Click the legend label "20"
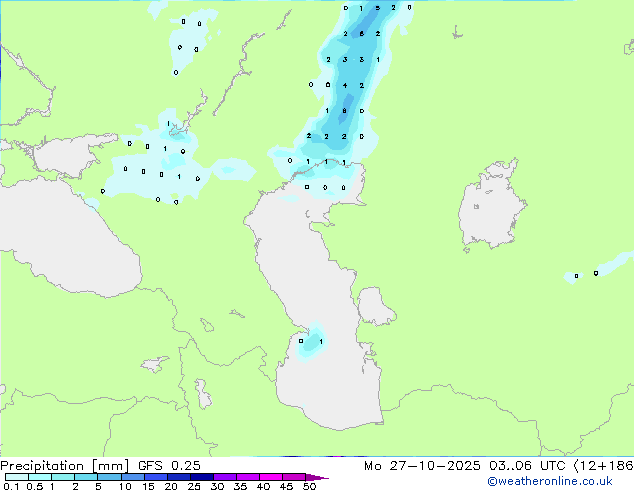 tap(171, 486)
